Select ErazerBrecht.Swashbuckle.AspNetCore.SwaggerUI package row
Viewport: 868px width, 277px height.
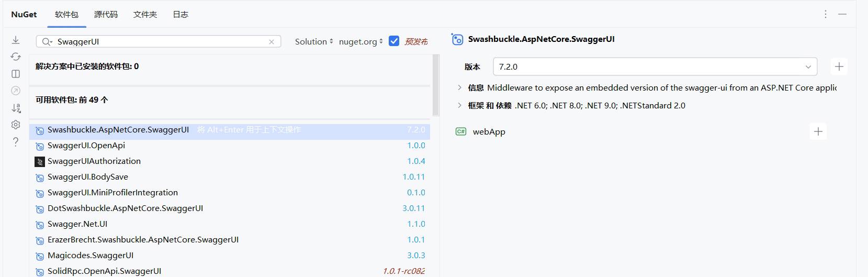[230, 240]
